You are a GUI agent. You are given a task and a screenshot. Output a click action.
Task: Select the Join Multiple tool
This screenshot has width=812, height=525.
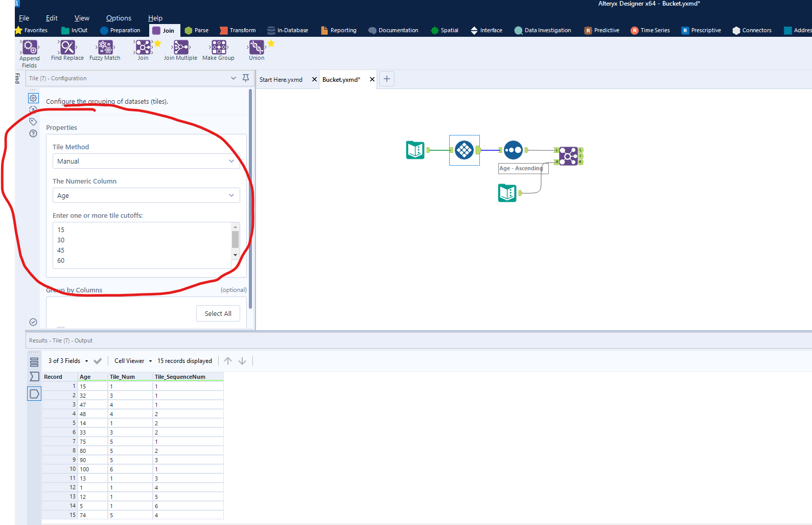pos(180,51)
